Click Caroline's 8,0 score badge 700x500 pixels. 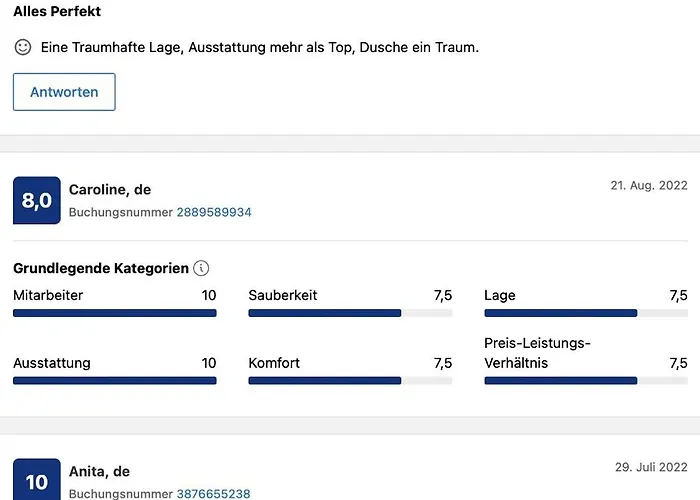tap(37, 201)
